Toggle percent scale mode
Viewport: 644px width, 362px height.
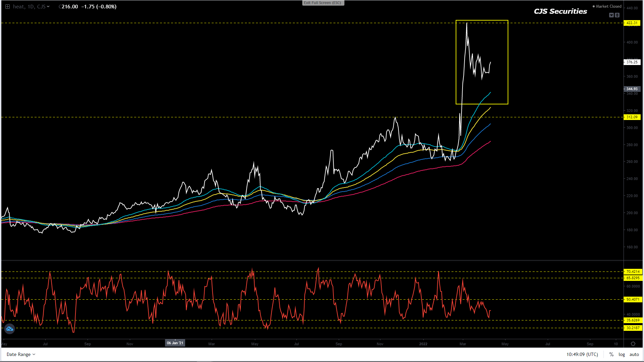click(x=611, y=354)
